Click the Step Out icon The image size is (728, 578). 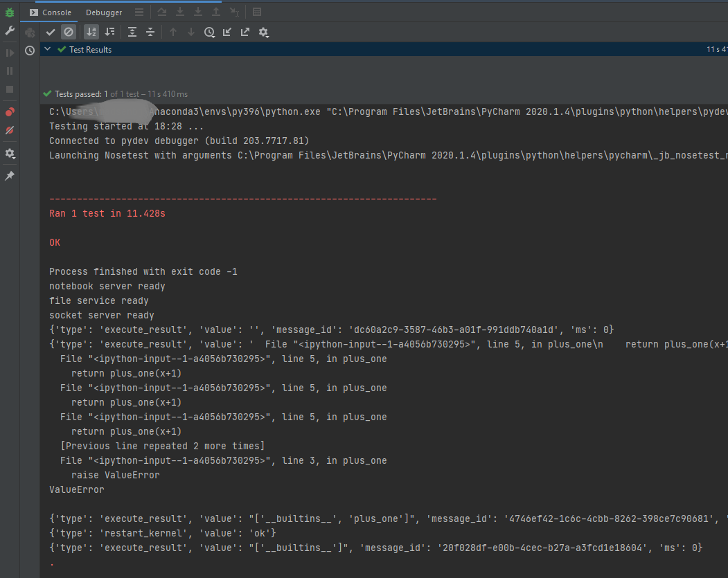(x=216, y=12)
